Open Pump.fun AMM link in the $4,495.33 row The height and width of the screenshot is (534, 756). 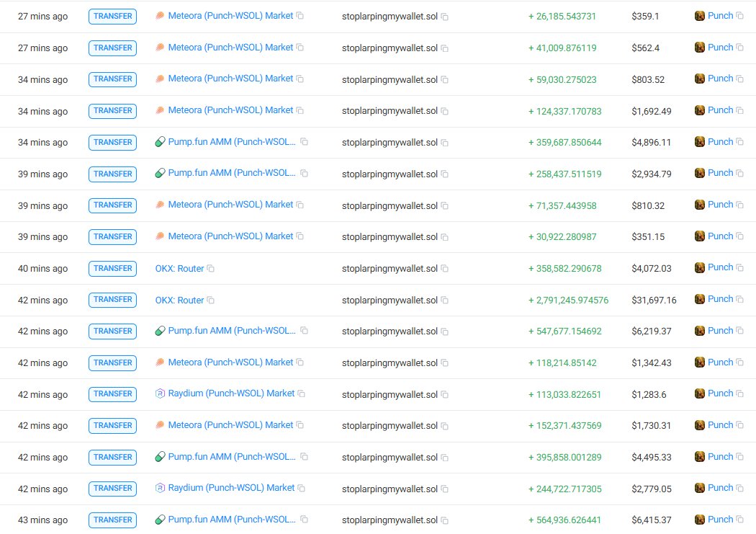click(x=232, y=456)
